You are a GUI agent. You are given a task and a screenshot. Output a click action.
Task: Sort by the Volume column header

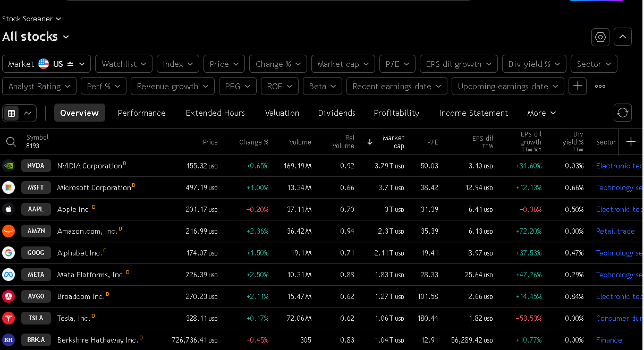(300, 142)
